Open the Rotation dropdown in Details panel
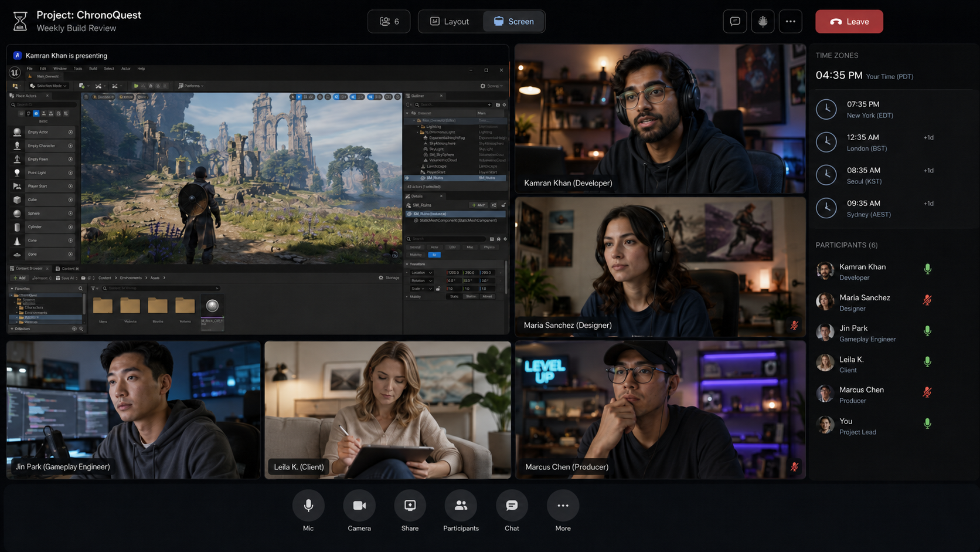The image size is (980, 552). click(422, 280)
